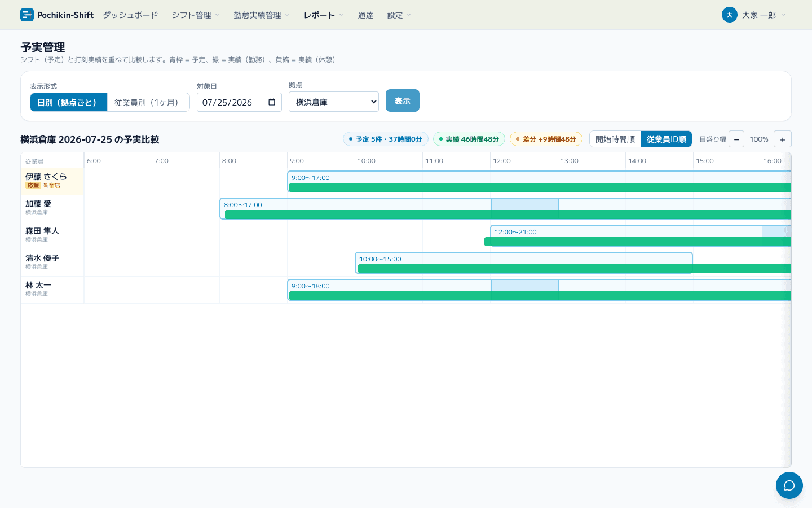This screenshot has width=812, height=508.
Task: Select 林 太一 employee row
Action: (52, 290)
